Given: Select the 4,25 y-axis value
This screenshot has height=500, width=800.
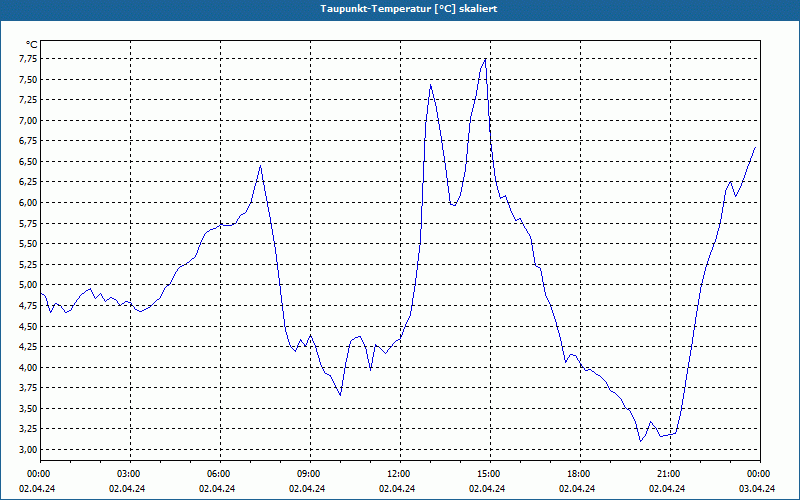Looking at the screenshot, I should point(28,346).
